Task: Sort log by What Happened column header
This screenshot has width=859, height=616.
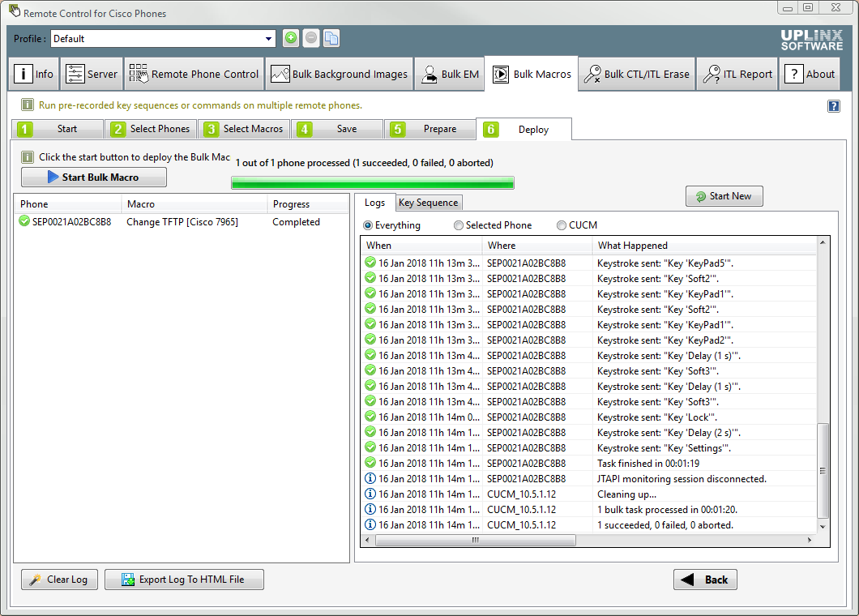Action: (x=704, y=246)
